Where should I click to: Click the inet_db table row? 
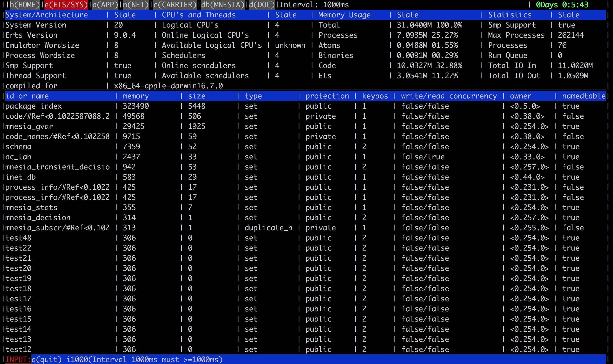21,177
